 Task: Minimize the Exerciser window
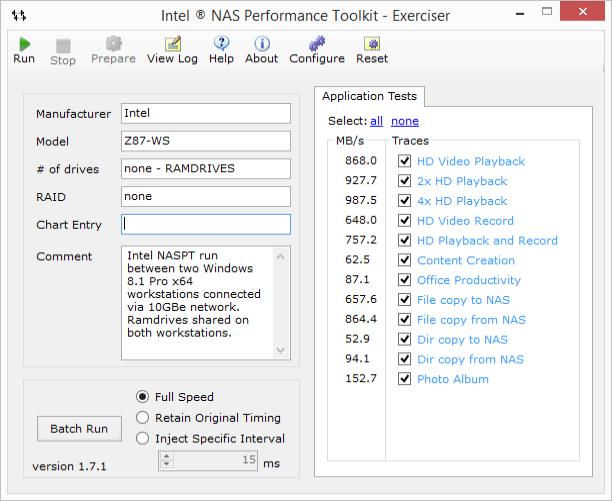[x=519, y=13]
